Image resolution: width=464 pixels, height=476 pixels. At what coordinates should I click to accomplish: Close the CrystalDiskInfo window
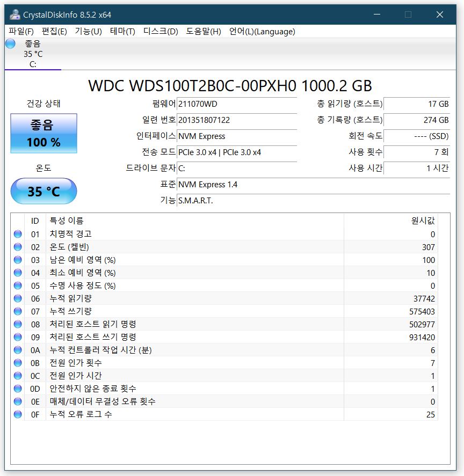[x=440, y=14]
